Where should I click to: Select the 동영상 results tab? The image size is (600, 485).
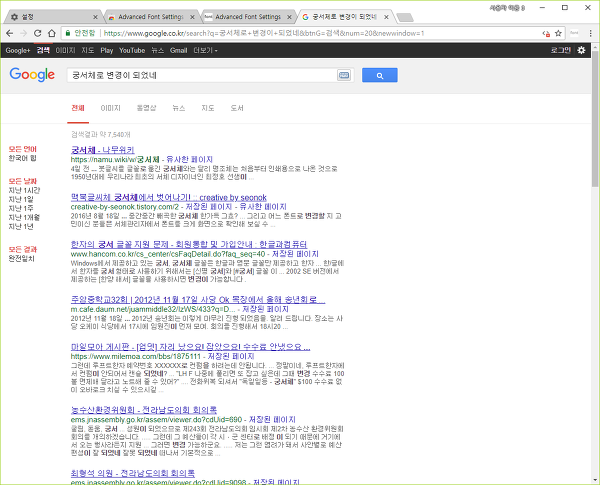tap(147, 108)
